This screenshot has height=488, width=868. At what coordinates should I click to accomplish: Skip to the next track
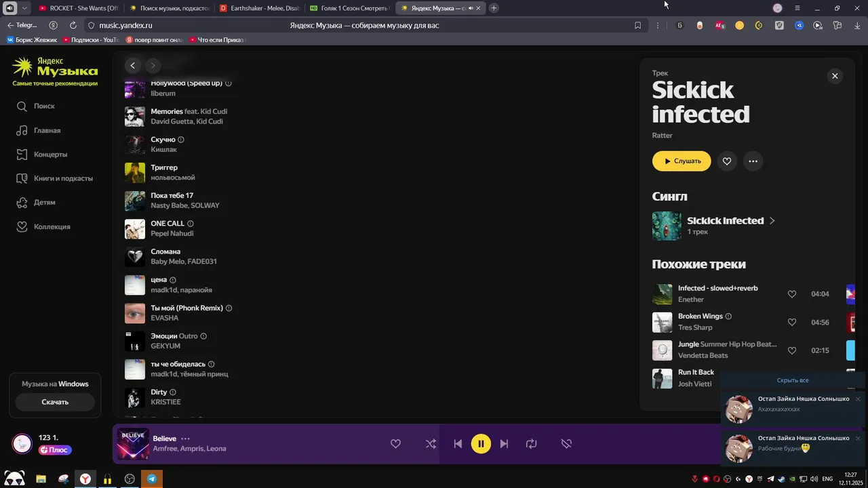point(504,444)
